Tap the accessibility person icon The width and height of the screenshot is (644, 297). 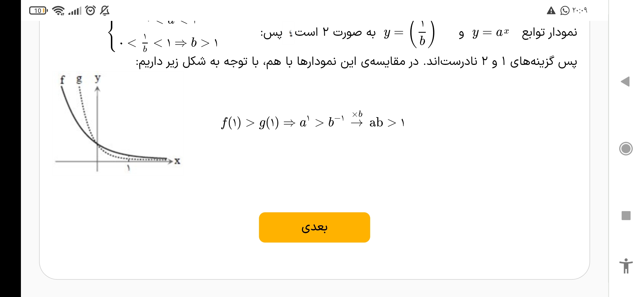[626, 266]
